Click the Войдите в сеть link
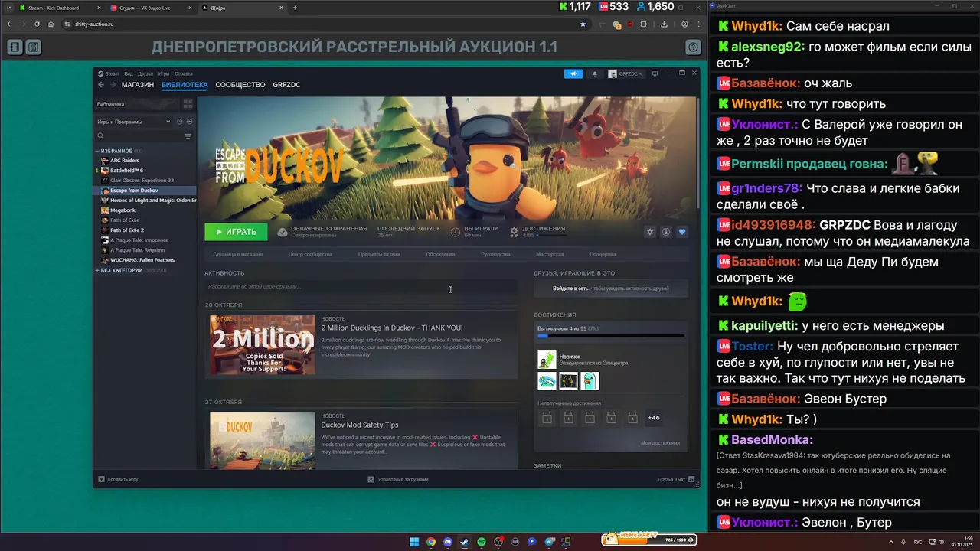 point(570,289)
